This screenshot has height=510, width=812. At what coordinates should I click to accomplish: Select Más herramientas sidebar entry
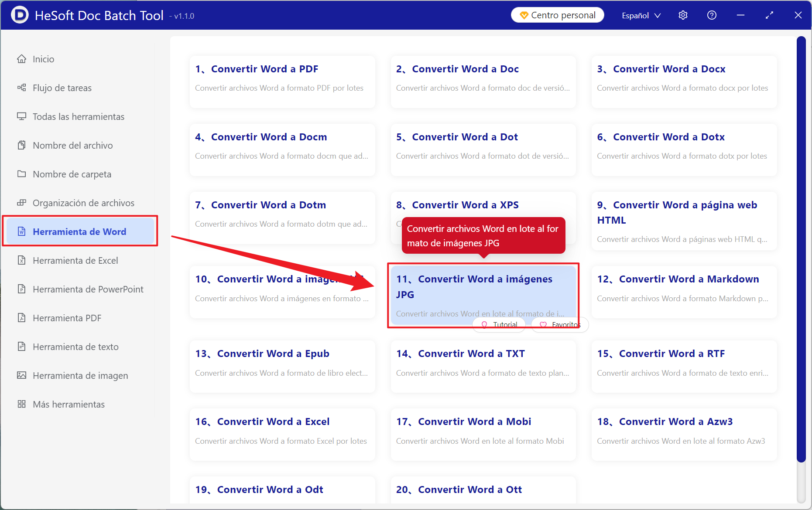pos(79,404)
